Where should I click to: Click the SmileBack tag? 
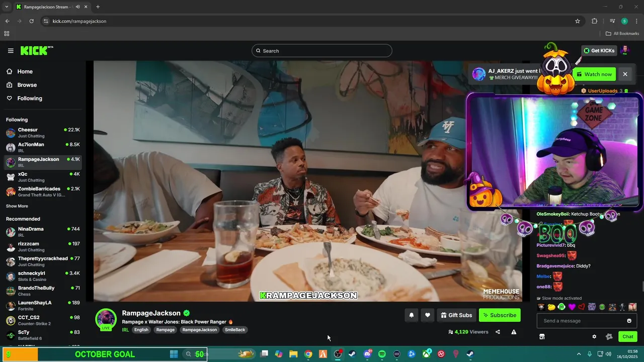tap(235, 330)
